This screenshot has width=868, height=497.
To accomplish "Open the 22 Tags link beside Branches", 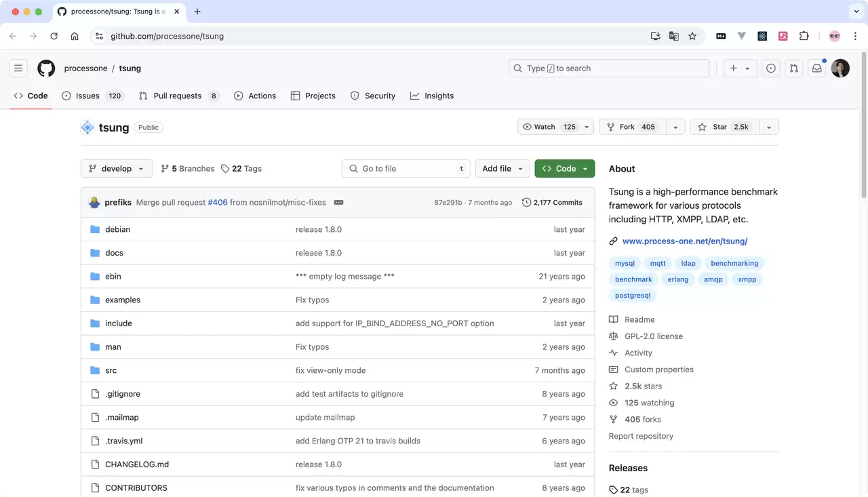I will point(241,169).
